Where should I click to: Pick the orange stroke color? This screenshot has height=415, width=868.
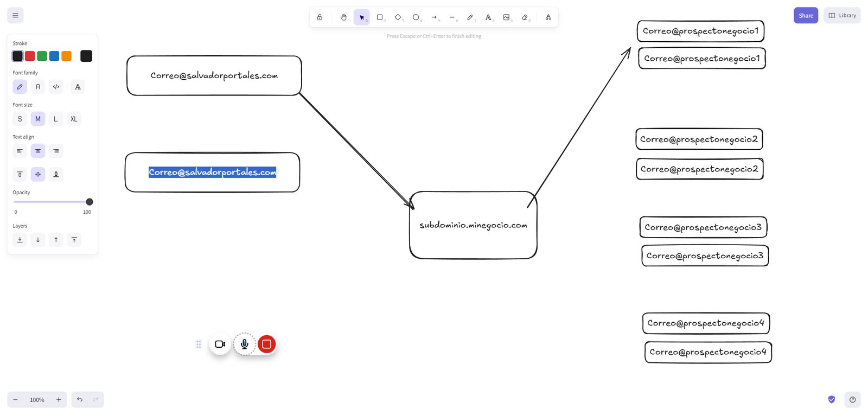click(66, 56)
